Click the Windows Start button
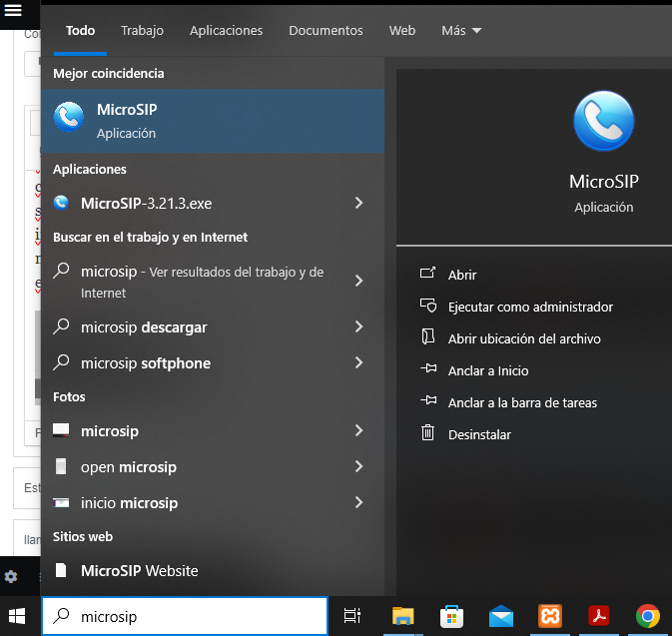 pos(18,616)
